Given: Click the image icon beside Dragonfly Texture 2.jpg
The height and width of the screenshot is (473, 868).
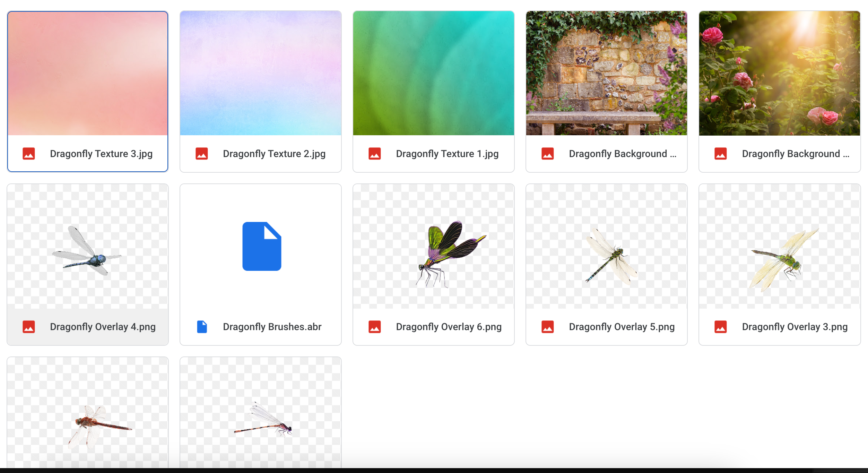Looking at the screenshot, I should coord(202,154).
